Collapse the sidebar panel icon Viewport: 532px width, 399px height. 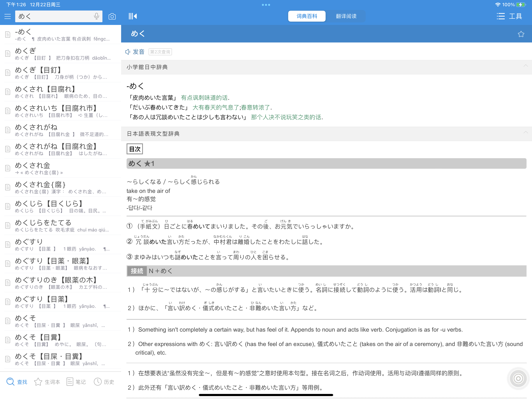click(x=133, y=16)
